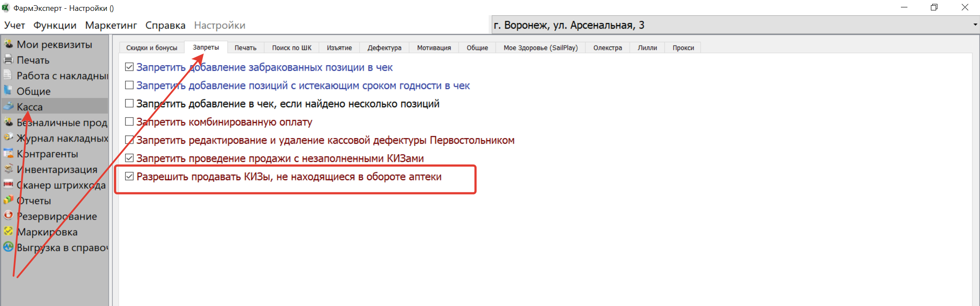Click the Инвентаризация sidebar icon
This screenshot has height=306, width=980.
coord(8,169)
